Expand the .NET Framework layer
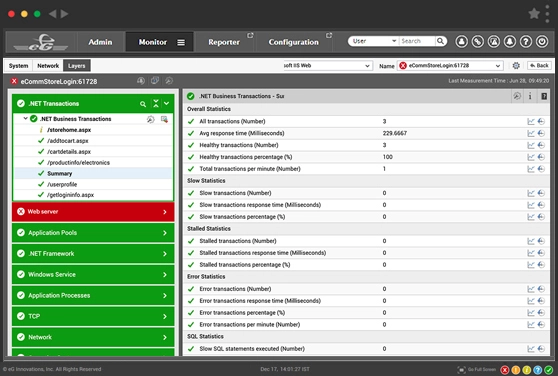Screen dimensions: 558x376 coord(93,254)
